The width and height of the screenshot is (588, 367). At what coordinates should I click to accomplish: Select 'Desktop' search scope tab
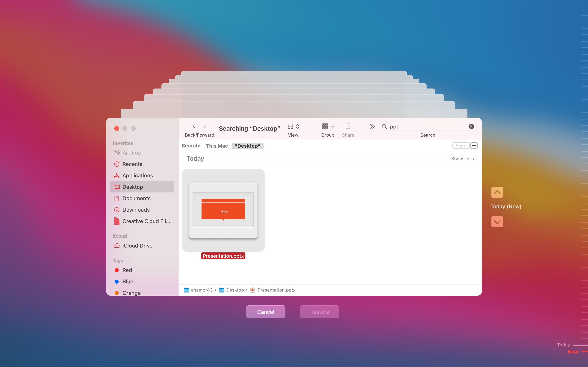(x=248, y=145)
